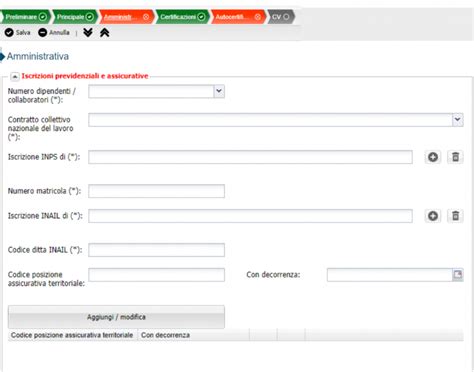474x372 pixels.
Task: Add entry with plus icon beside Iscrizione INAIL
Action: (x=433, y=216)
